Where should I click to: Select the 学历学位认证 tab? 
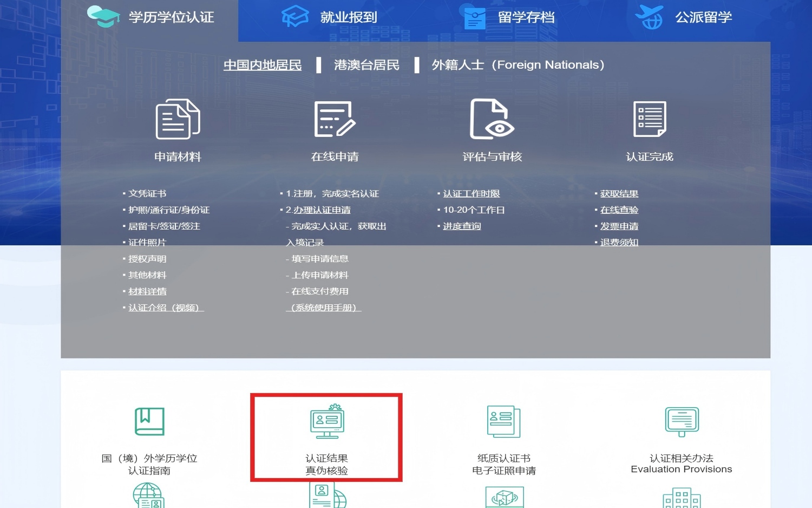click(x=150, y=17)
